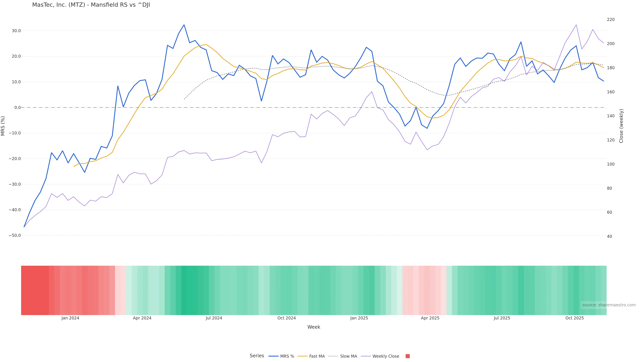The height and width of the screenshot is (362, 644).
Task: Click the "Series" legend title
Action: (257, 356)
